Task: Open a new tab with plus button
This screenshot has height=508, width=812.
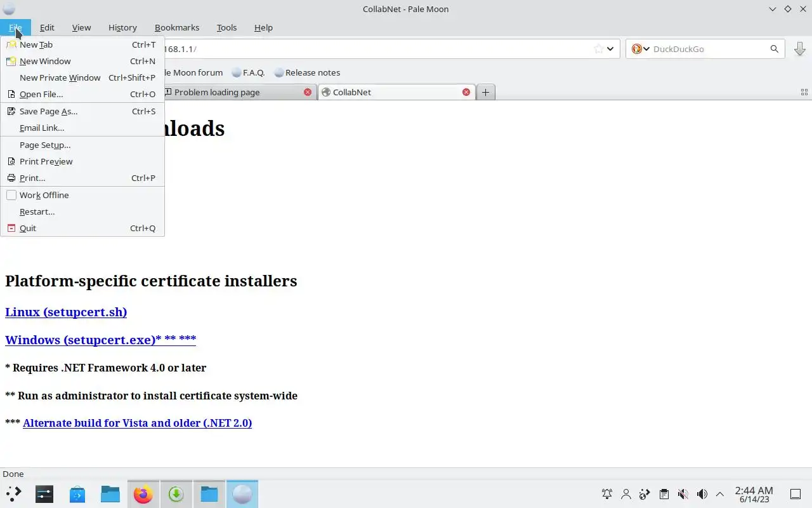Action: (x=485, y=92)
